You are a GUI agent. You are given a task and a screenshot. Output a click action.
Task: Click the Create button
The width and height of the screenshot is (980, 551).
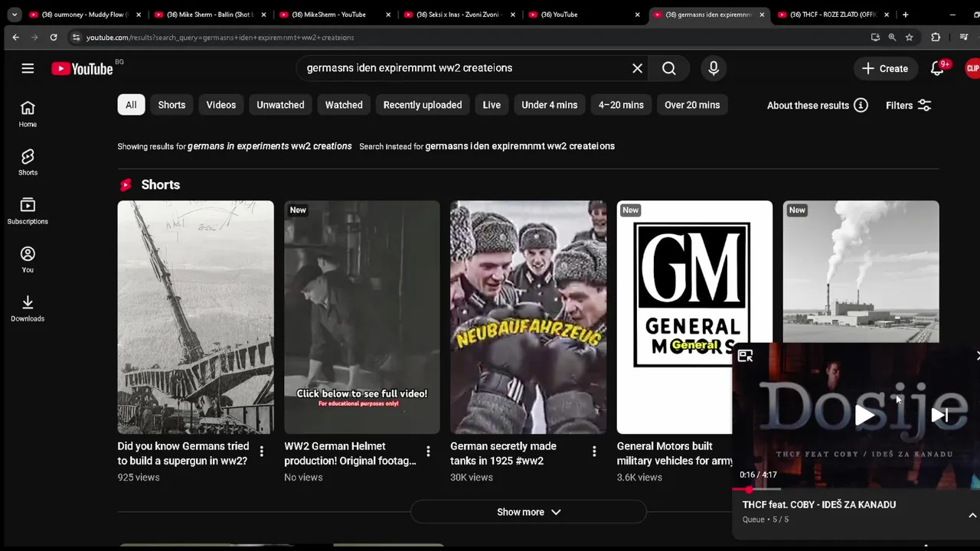pos(885,68)
